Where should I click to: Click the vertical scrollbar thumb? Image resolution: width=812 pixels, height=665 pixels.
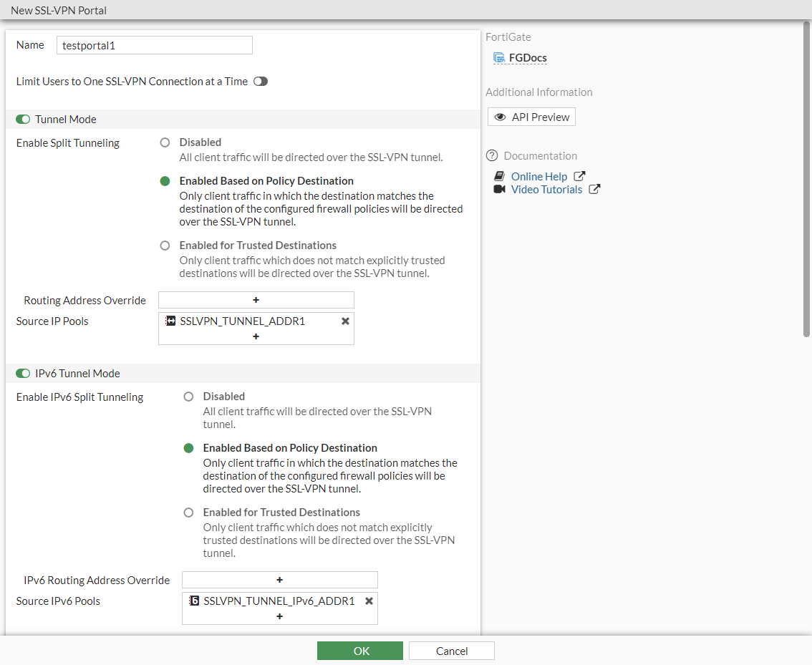[807, 179]
